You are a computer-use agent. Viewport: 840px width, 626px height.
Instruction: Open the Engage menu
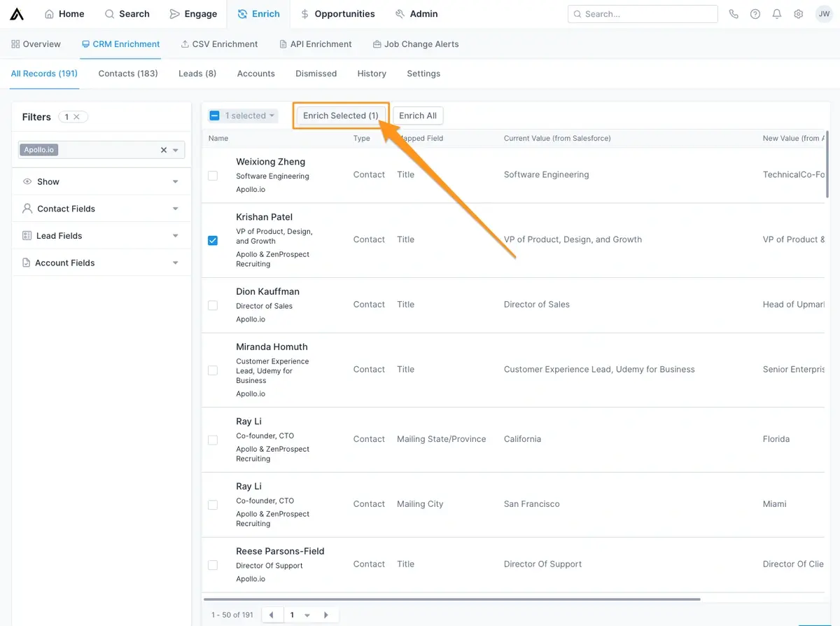193,14
